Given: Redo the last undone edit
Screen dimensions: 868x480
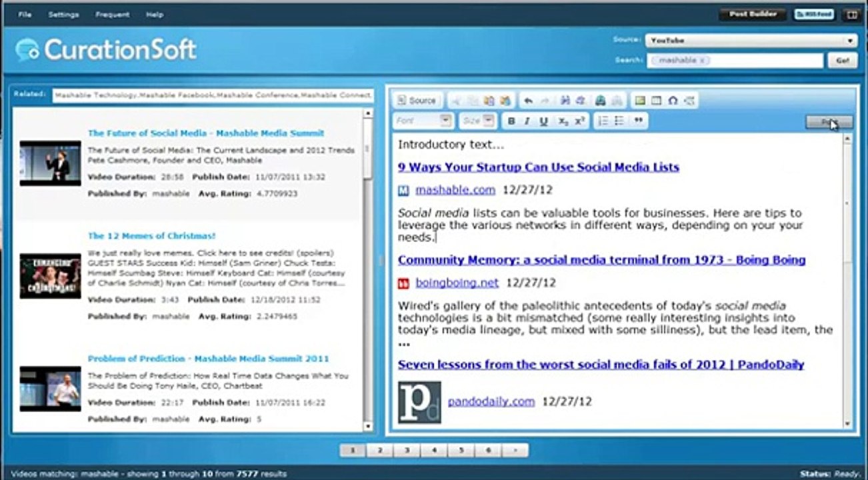Looking at the screenshot, I should click(545, 101).
